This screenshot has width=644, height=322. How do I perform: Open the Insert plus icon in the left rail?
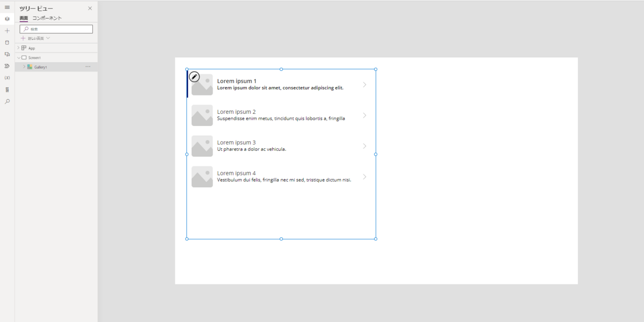coord(7,31)
